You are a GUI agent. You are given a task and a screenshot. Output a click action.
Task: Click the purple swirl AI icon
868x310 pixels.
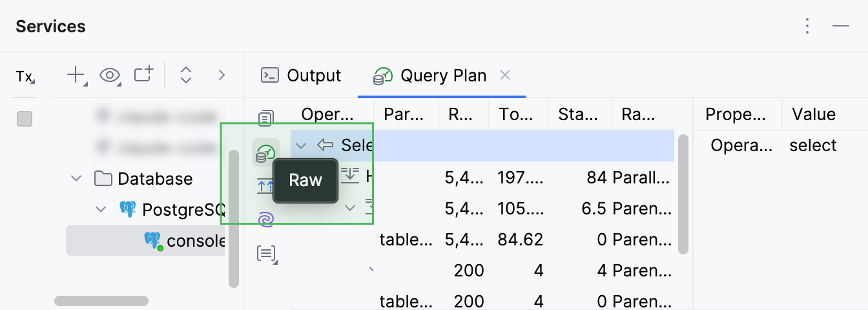tap(265, 220)
